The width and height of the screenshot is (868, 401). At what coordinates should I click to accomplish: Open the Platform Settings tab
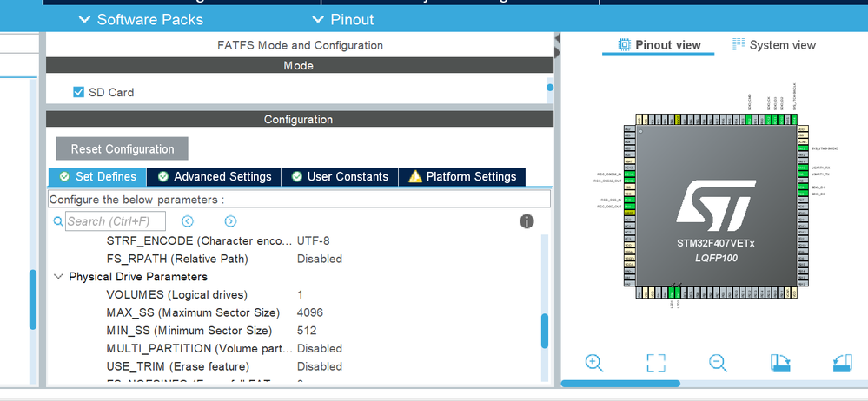[462, 176]
